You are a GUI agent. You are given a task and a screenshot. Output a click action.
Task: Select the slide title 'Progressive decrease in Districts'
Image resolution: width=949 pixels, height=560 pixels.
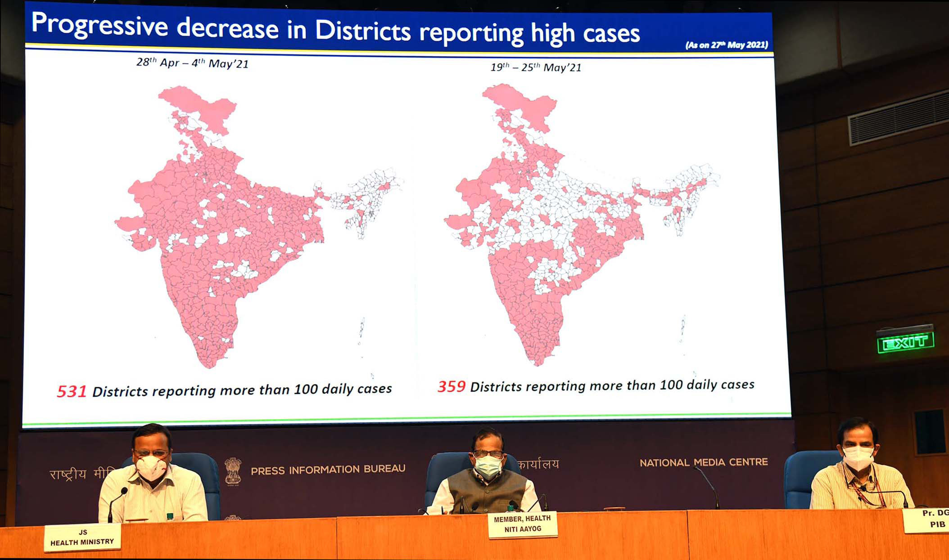(335, 29)
